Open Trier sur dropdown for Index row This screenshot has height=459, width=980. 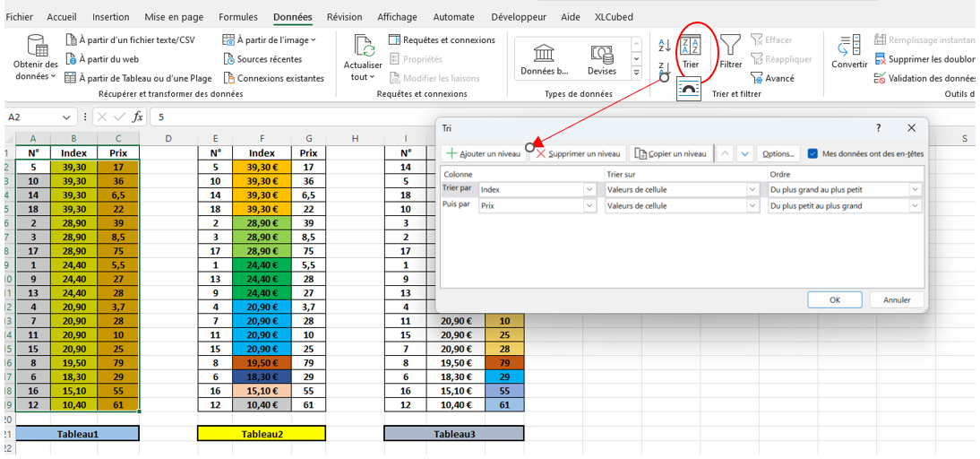(x=752, y=189)
